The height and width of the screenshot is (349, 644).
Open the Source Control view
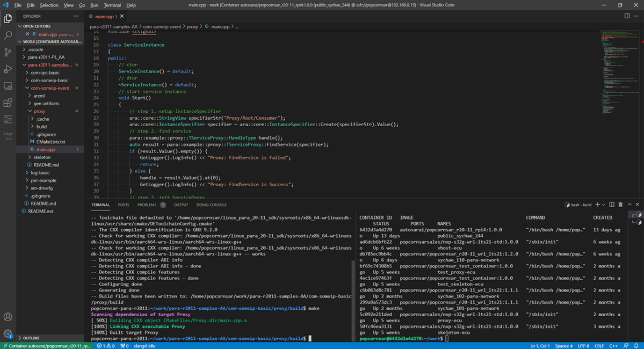(x=8, y=52)
